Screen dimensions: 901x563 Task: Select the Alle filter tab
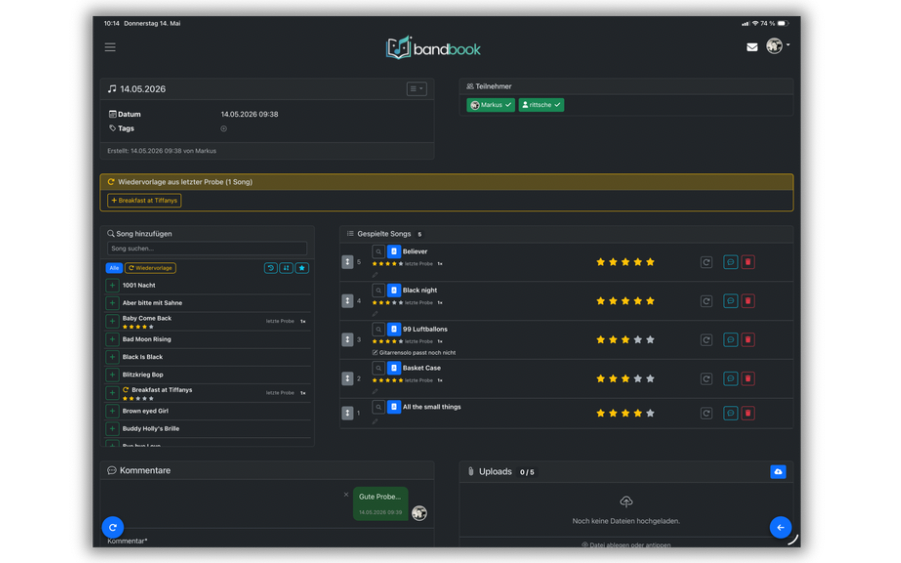click(x=114, y=268)
